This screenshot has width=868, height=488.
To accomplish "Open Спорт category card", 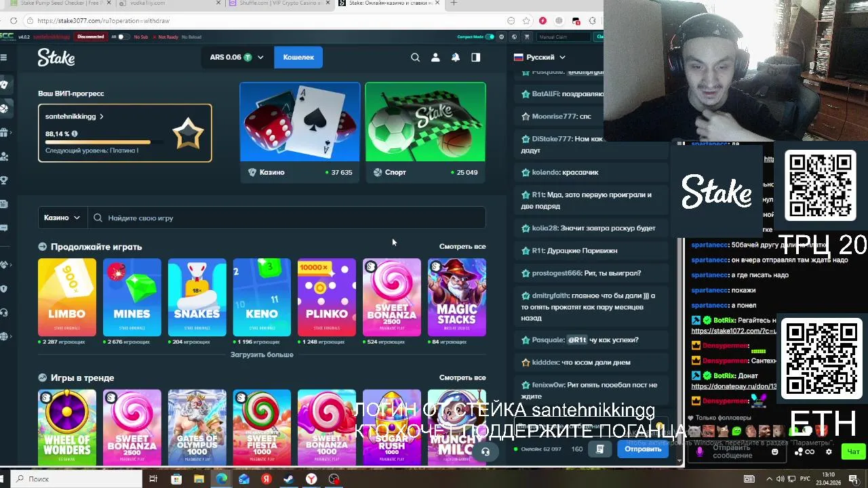I will (425, 132).
